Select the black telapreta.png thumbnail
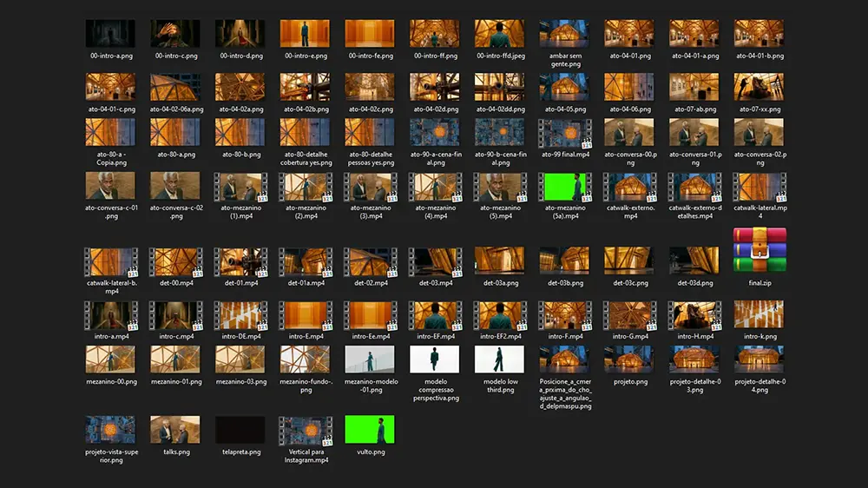Screen dimensions: 868x488 click(240, 430)
